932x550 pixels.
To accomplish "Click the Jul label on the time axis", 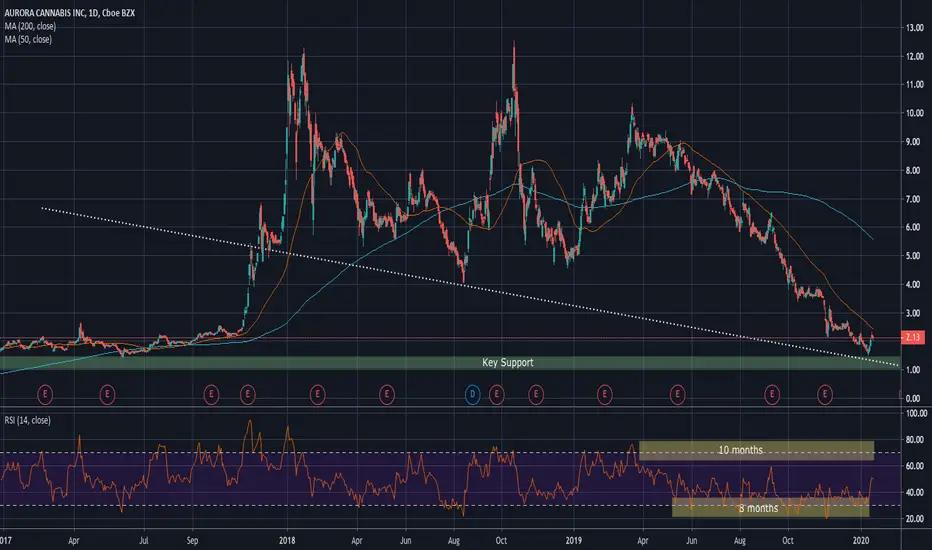I will pyautogui.click(x=144, y=540).
